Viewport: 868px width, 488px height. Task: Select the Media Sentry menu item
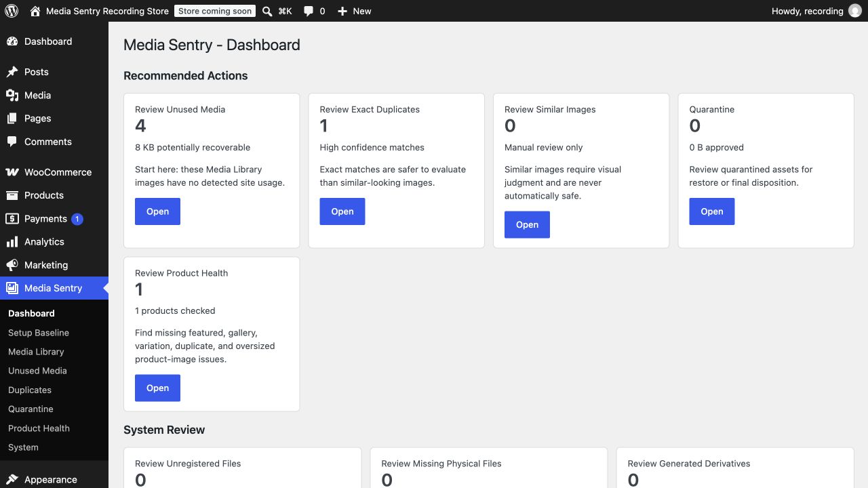coord(54,288)
